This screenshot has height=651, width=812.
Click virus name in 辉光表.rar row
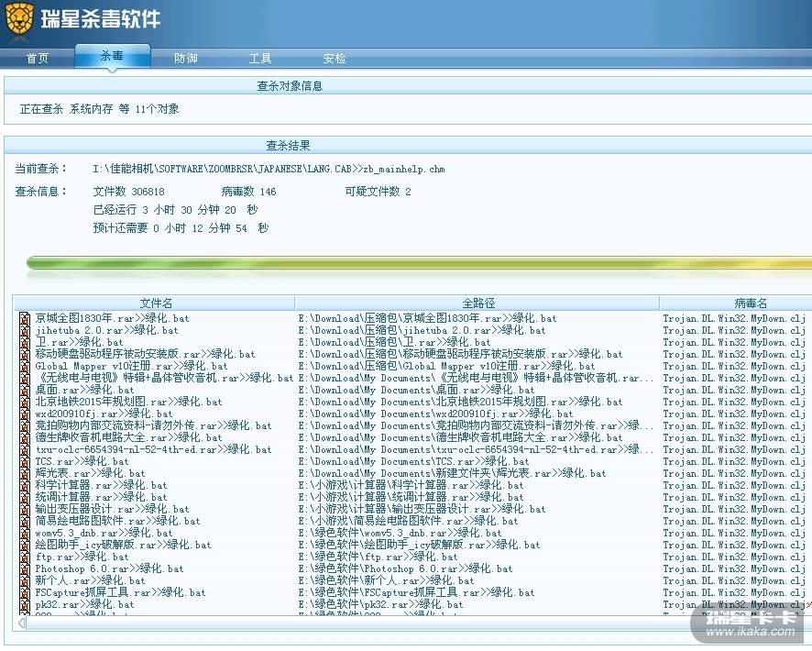pyautogui.click(x=734, y=473)
